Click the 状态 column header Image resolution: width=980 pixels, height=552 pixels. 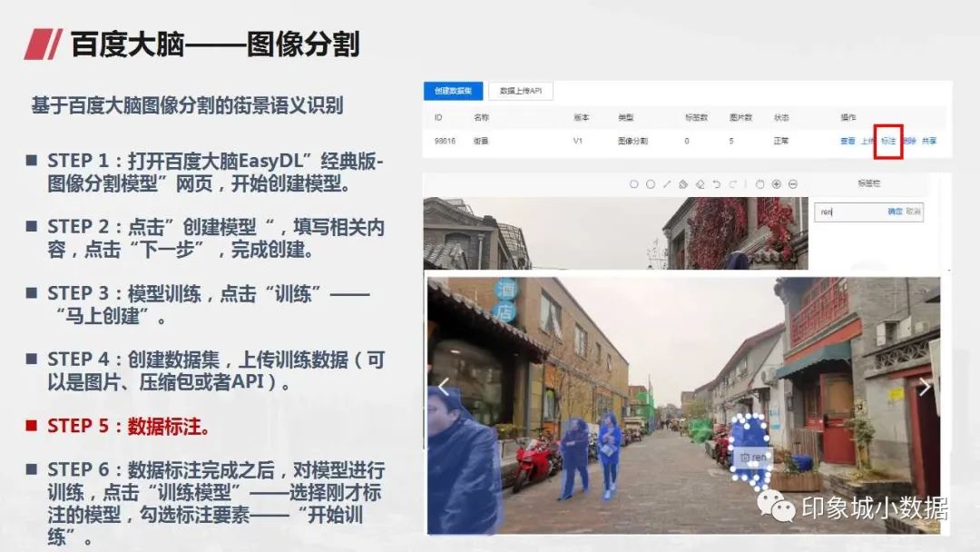tap(781, 117)
